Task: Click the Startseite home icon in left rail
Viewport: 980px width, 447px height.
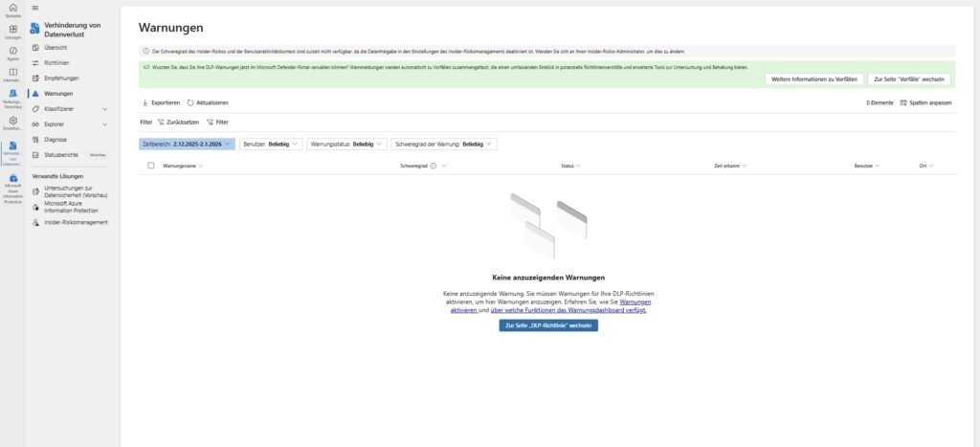Action: click(12, 9)
